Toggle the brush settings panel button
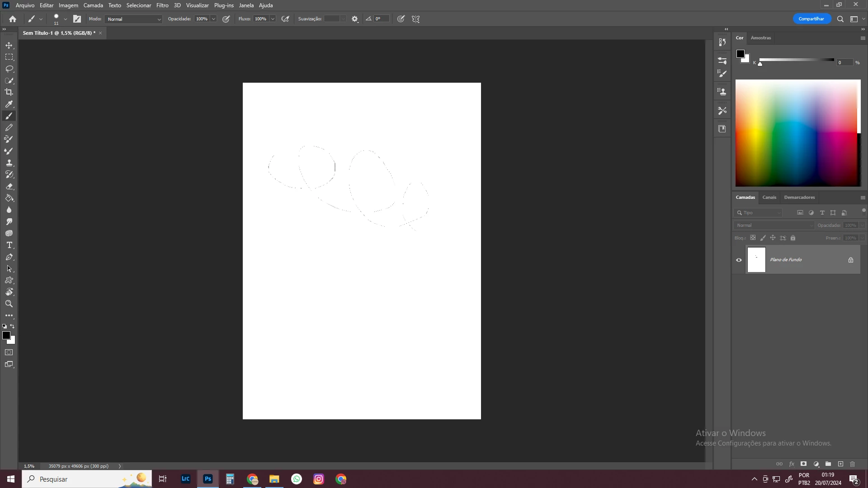Image resolution: width=868 pixels, height=488 pixels. click(77, 19)
